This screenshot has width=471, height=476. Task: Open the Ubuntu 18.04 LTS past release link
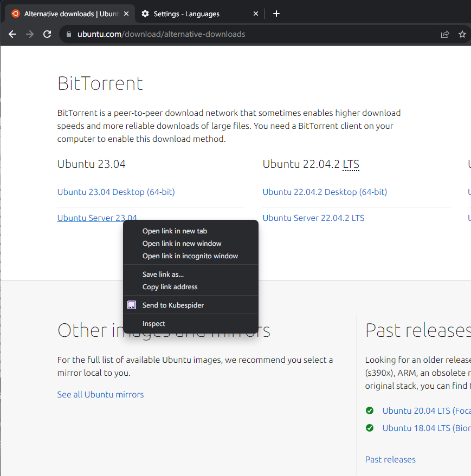point(427,428)
